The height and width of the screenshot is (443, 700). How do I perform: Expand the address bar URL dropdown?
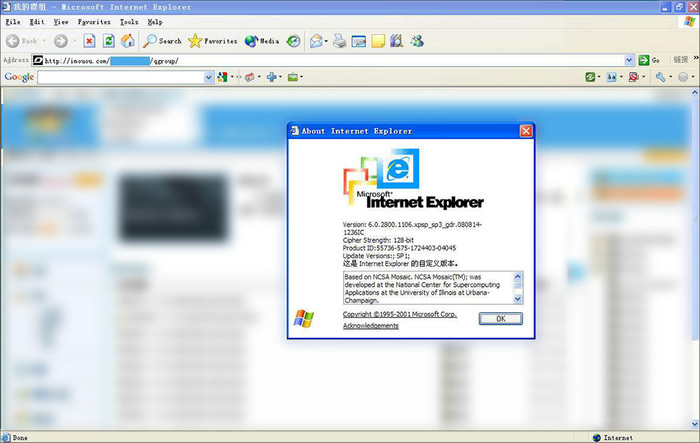(630, 60)
